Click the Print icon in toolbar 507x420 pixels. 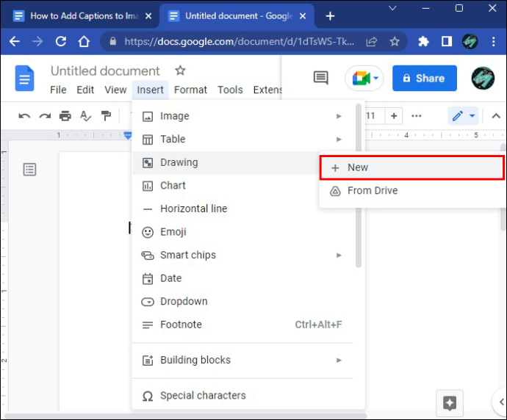(x=65, y=116)
